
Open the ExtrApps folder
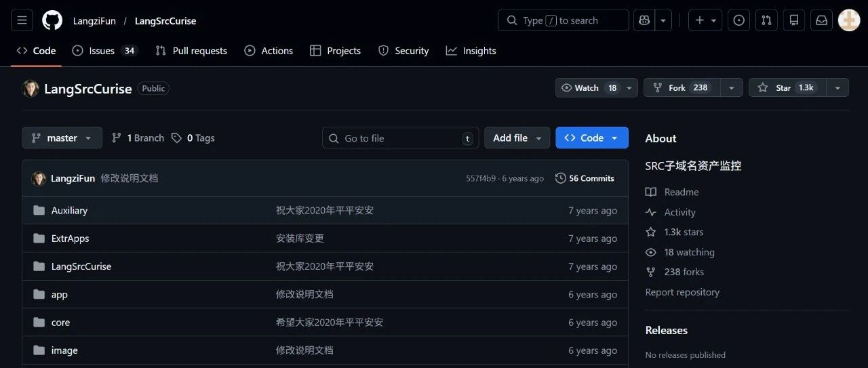click(70, 239)
